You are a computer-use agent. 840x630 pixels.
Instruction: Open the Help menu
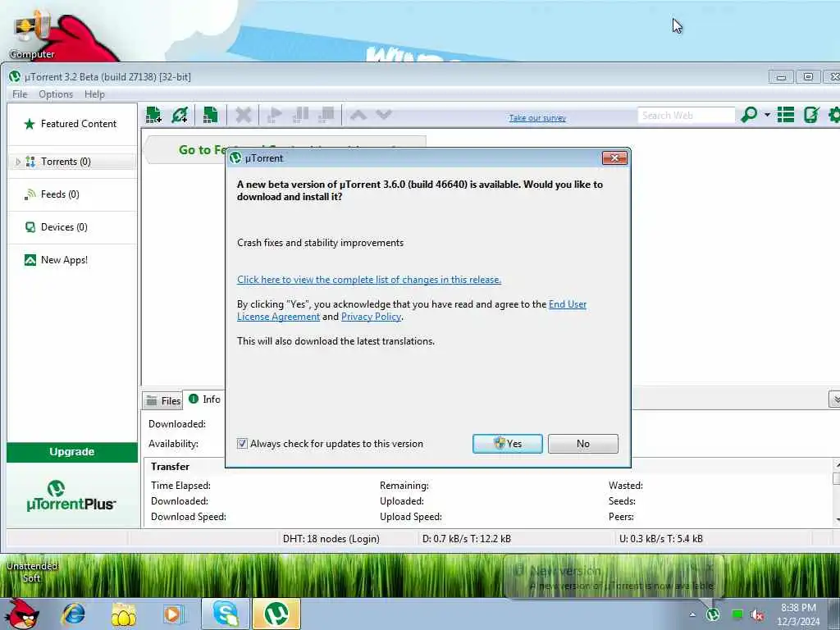(94, 94)
